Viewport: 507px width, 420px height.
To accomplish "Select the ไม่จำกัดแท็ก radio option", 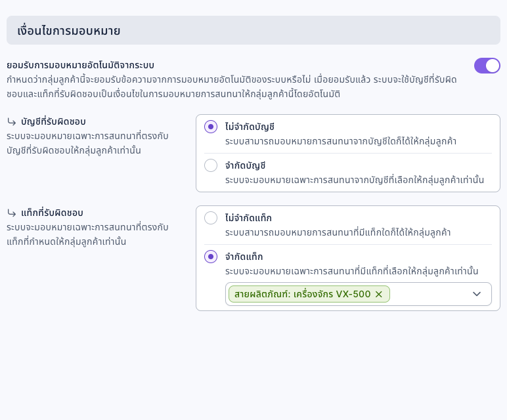I will pos(211,218).
